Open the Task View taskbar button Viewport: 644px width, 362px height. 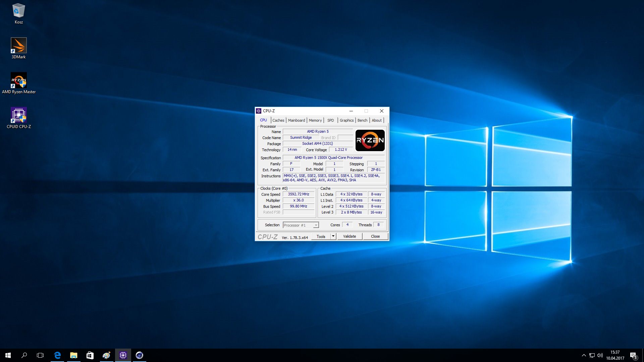click(40, 355)
